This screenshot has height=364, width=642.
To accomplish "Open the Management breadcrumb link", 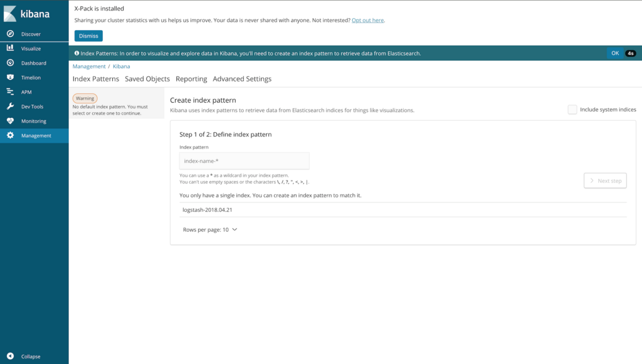I will coord(89,66).
